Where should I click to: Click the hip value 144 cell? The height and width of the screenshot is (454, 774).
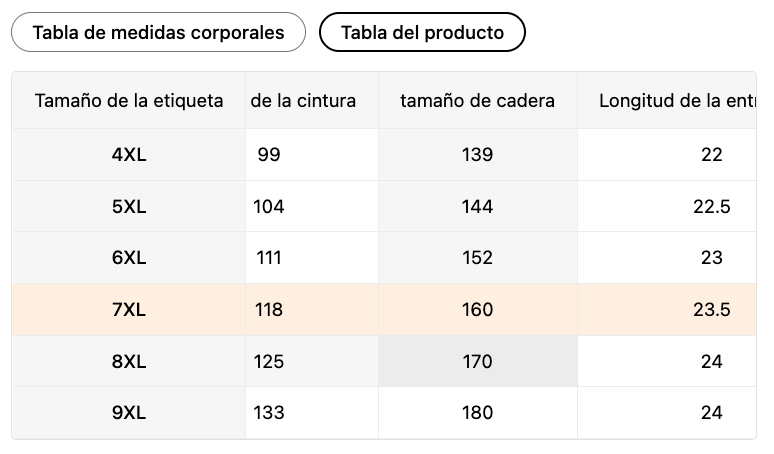[478, 206]
